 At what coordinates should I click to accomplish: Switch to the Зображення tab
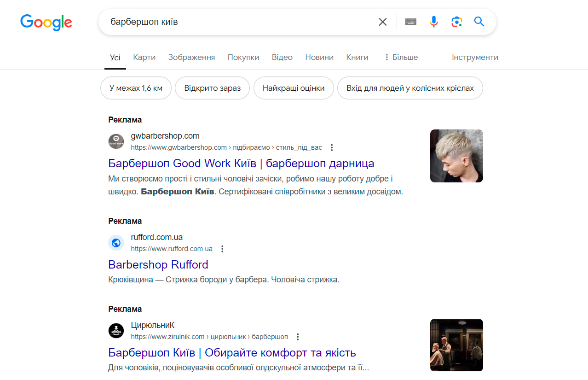[x=191, y=57]
